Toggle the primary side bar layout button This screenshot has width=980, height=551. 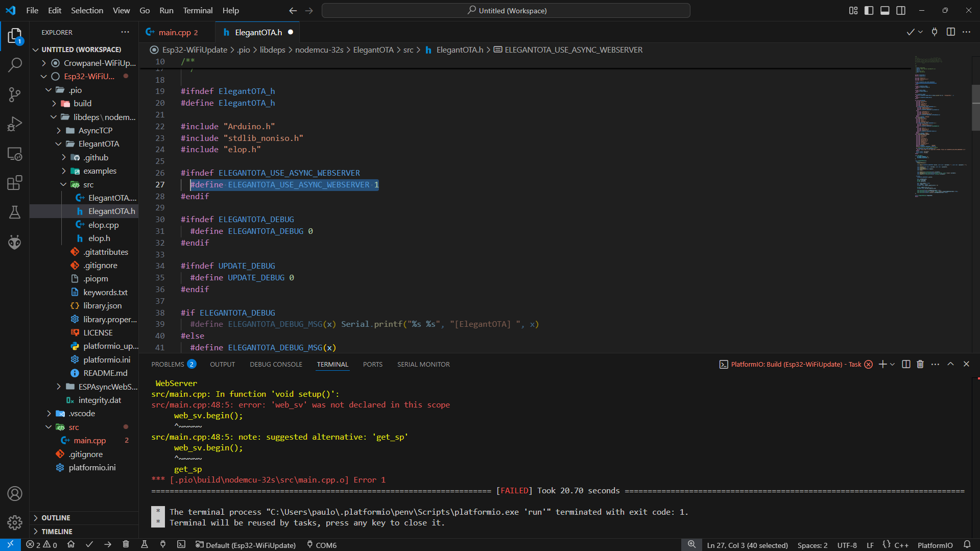pos(869,11)
